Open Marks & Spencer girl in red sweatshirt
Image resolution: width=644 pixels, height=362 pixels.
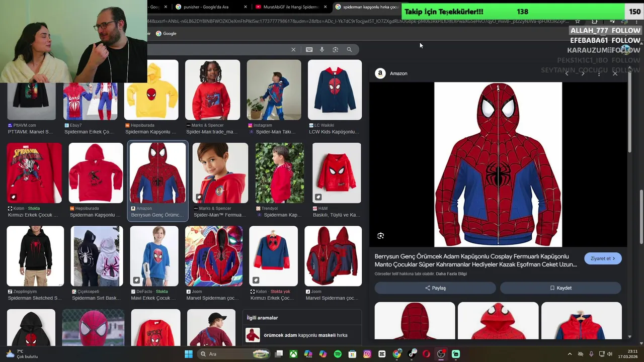(x=212, y=90)
